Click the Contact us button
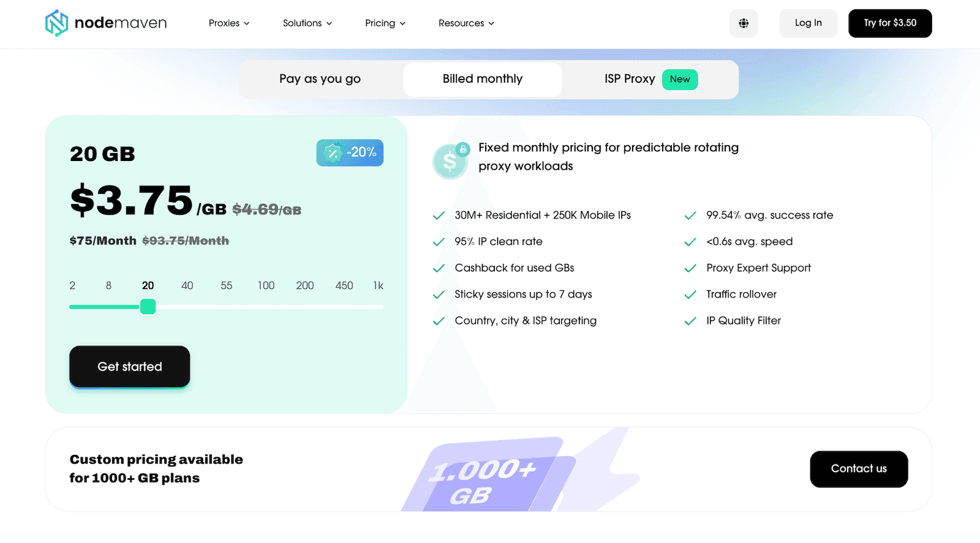 click(859, 469)
